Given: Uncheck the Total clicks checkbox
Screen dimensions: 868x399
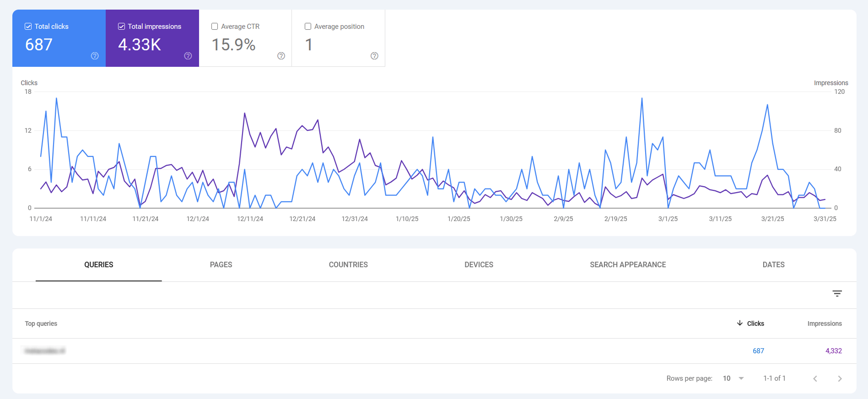Looking at the screenshot, I should pyautogui.click(x=28, y=27).
